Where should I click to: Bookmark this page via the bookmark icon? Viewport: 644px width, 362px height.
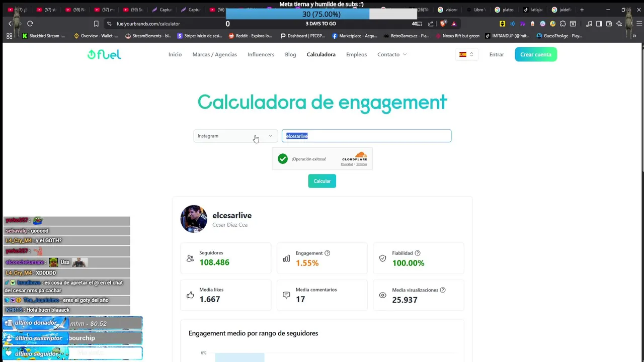pyautogui.click(x=96, y=24)
